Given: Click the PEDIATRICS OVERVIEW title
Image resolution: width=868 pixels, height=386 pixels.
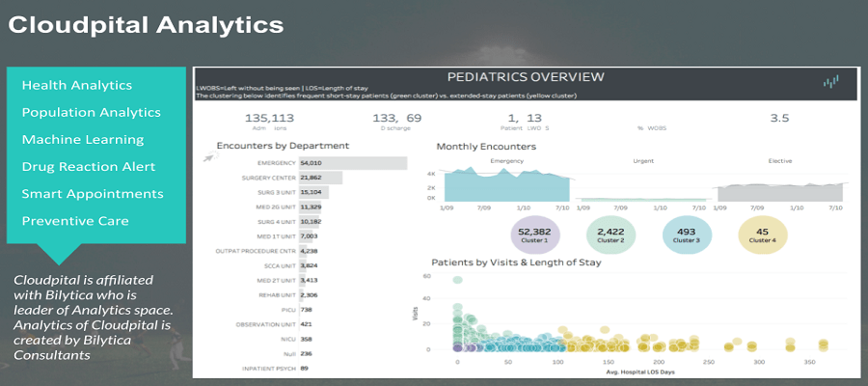Looking at the screenshot, I should tap(526, 77).
